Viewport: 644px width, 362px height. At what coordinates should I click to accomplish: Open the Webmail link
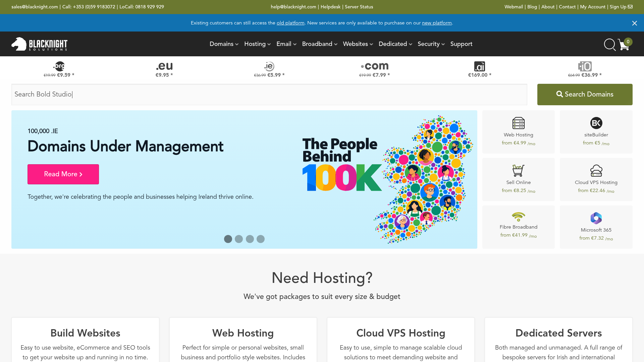tap(514, 7)
